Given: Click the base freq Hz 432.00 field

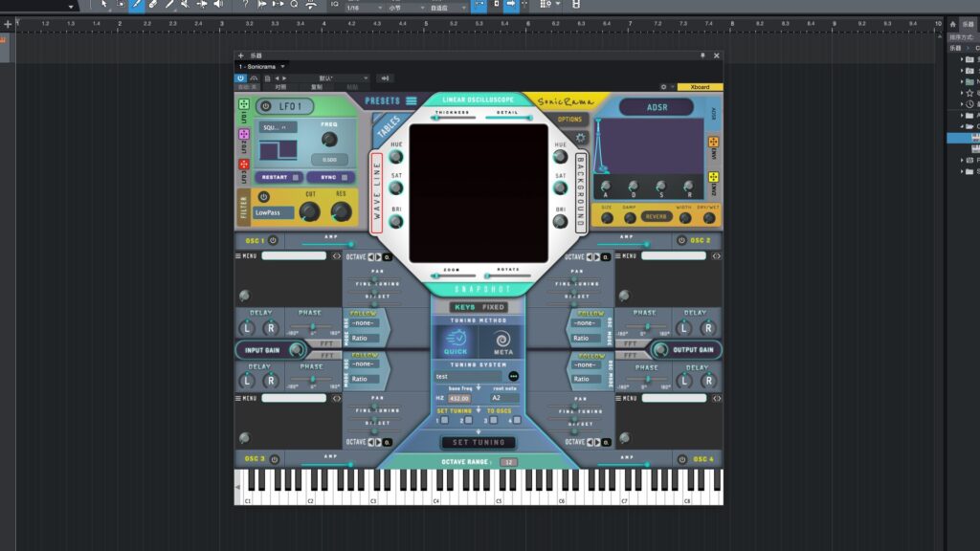Looking at the screenshot, I should click(x=459, y=399).
